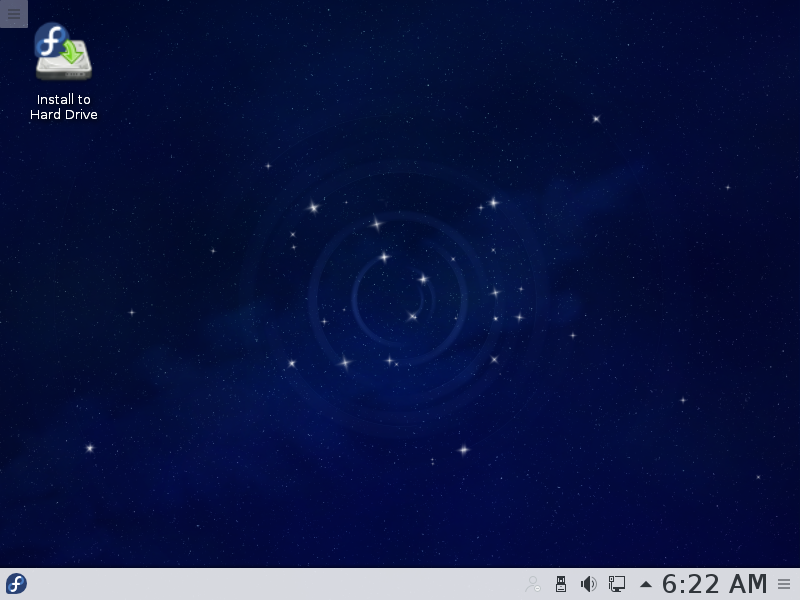
Task: Click the grey hard drive in the installer icon
Action: click(64, 68)
